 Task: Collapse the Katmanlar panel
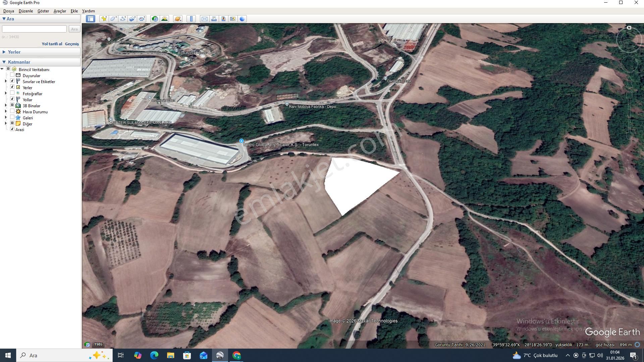(x=4, y=62)
